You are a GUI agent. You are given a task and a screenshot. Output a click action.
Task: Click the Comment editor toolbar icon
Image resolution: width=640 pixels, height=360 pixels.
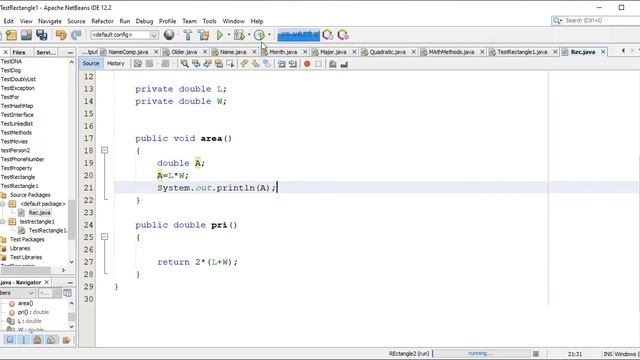pos(333,64)
